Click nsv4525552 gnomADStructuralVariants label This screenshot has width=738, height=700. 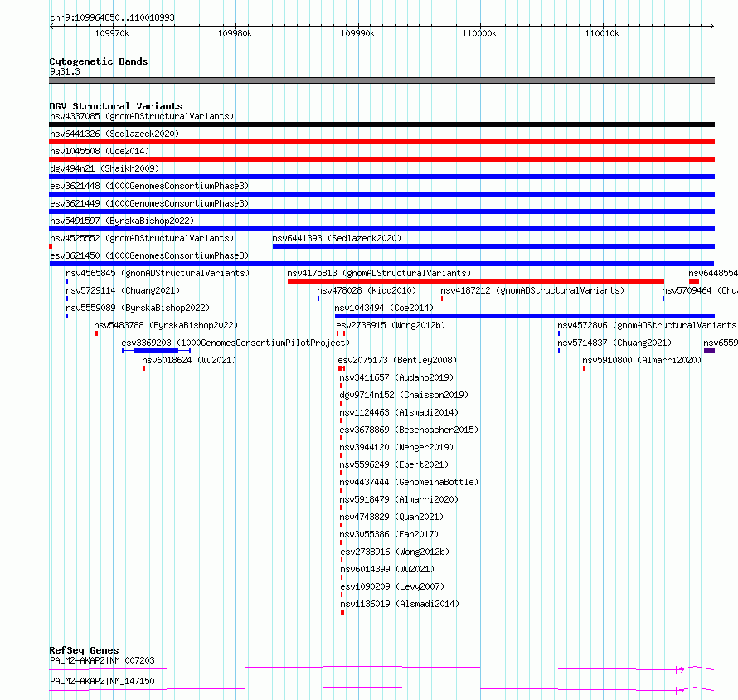click(x=142, y=238)
